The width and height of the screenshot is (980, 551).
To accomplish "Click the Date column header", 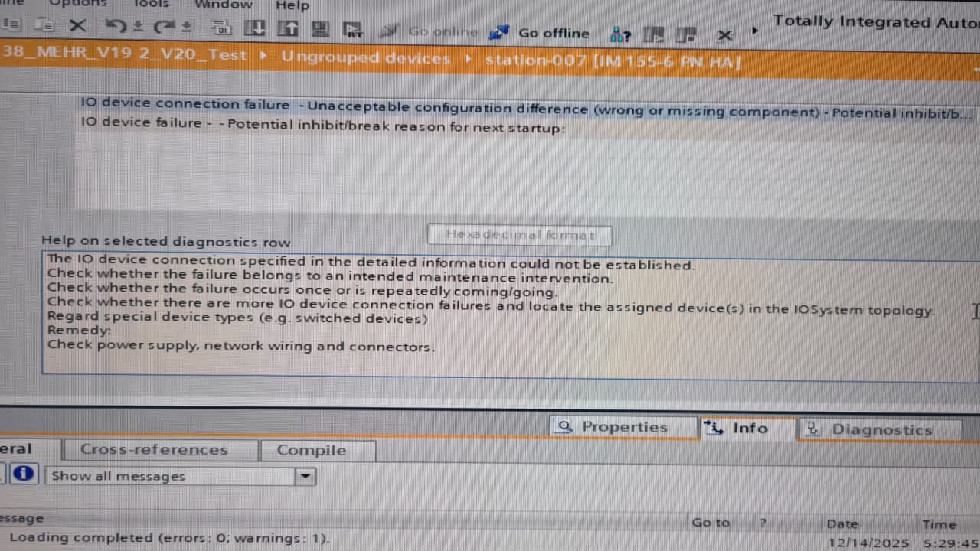I will tap(842, 523).
